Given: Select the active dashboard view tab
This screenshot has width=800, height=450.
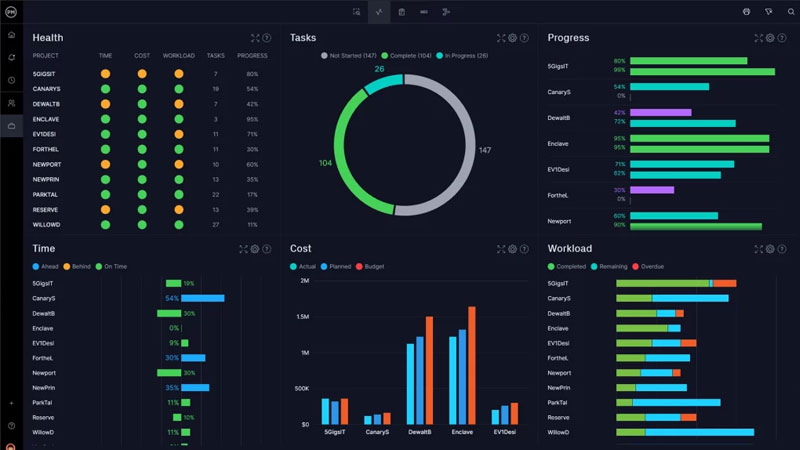Looking at the screenshot, I should [379, 12].
